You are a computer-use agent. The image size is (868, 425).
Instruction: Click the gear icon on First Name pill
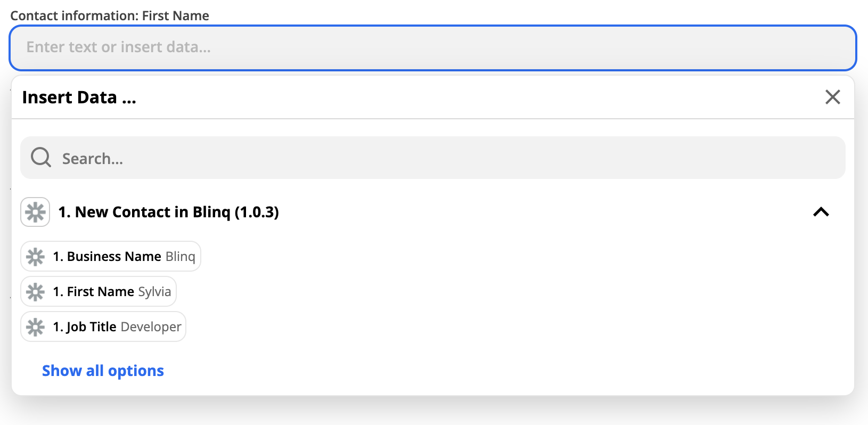coord(36,292)
